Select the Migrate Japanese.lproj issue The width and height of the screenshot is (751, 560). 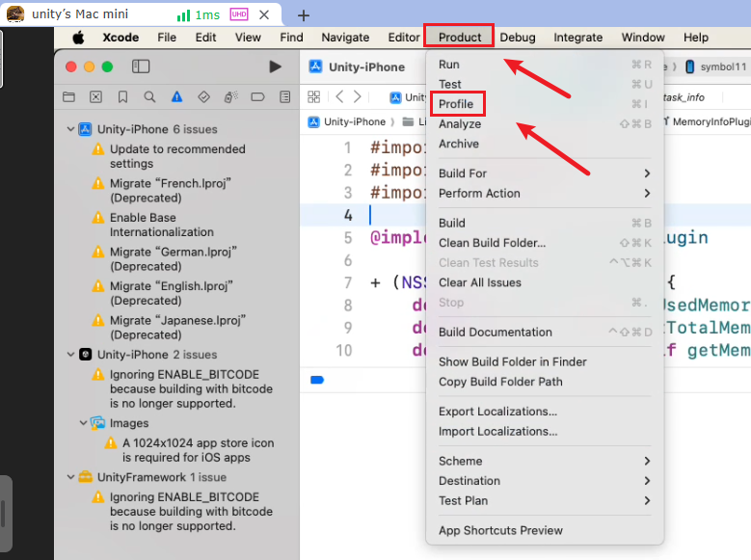(x=177, y=328)
